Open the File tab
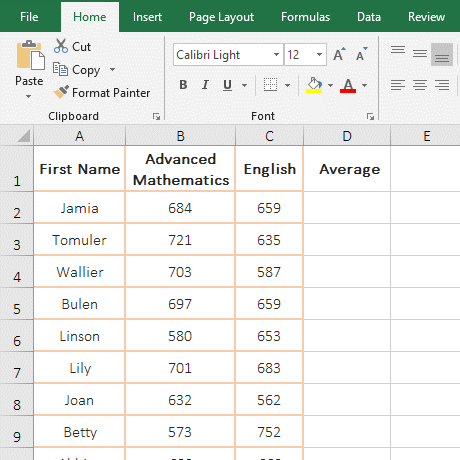This screenshot has width=460, height=460. 29,17
